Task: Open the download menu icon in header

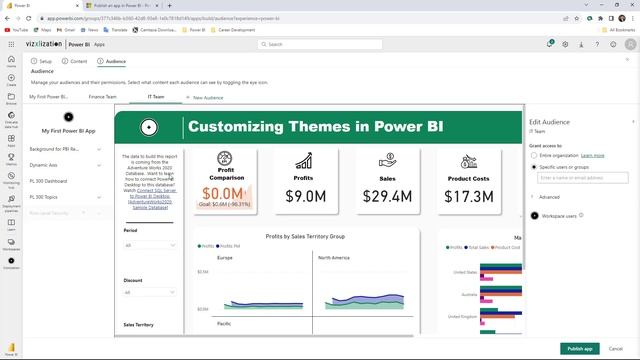Action: 581,44
